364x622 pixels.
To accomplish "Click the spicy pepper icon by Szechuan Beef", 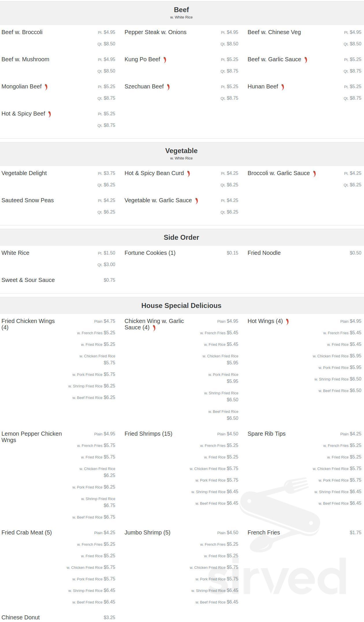I will pyautogui.click(x=168, y=87).
